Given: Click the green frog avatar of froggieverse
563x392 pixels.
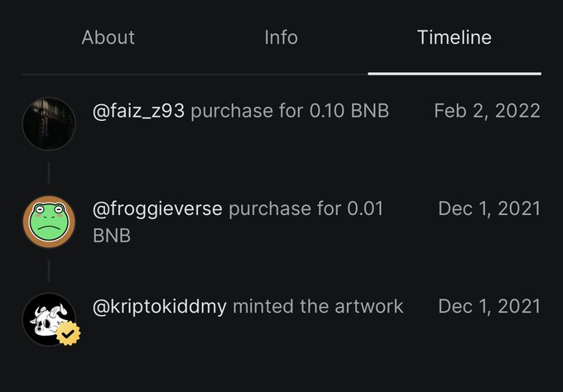Looking at the screenshot, I should 49,222.
